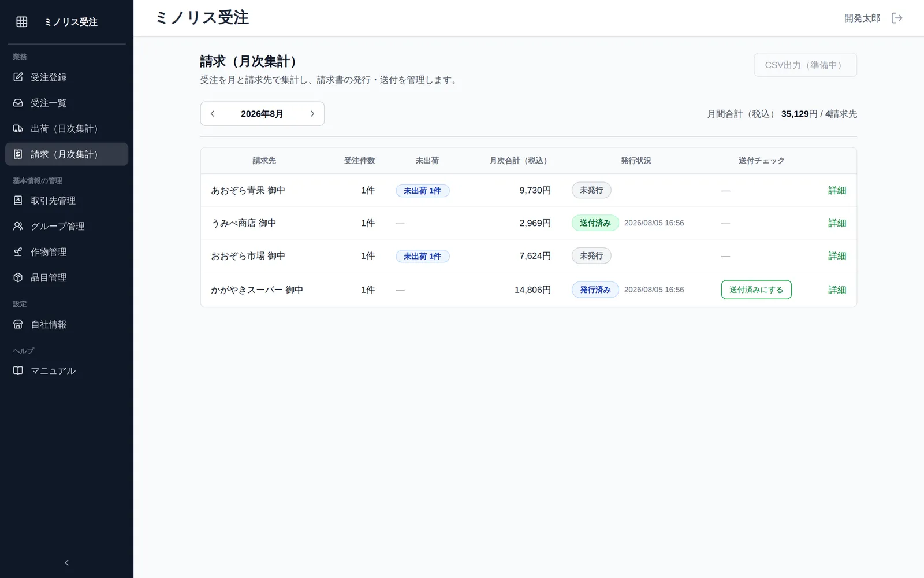
Task: Click the マニュアル book icon
Action: click(18, 370)
